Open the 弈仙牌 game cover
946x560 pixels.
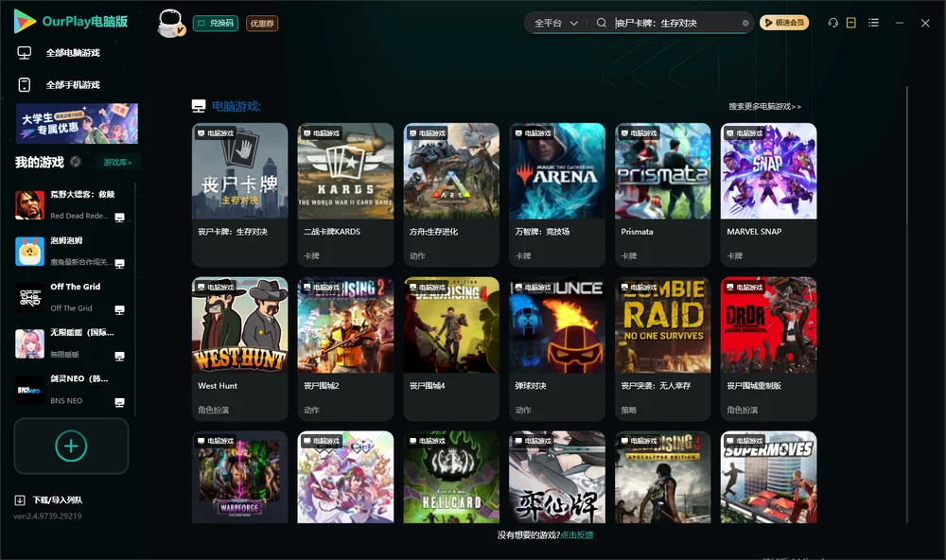pos(557,477)
